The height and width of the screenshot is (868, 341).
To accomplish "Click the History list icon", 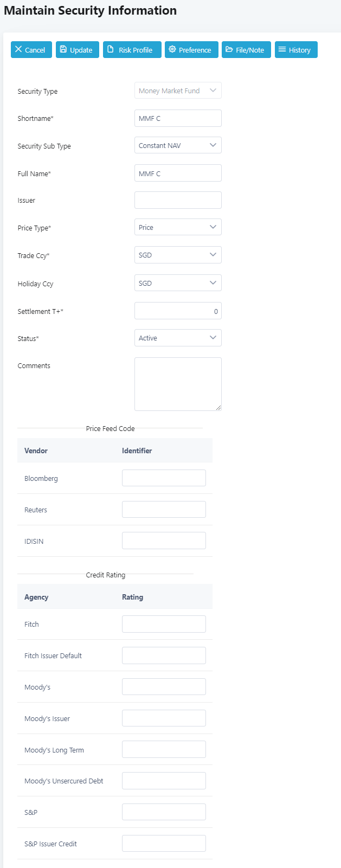I will [282, 49].
